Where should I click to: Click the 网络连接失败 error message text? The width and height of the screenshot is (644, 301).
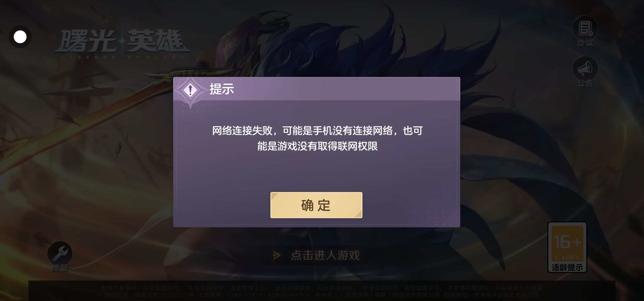(x=317, y=138)
